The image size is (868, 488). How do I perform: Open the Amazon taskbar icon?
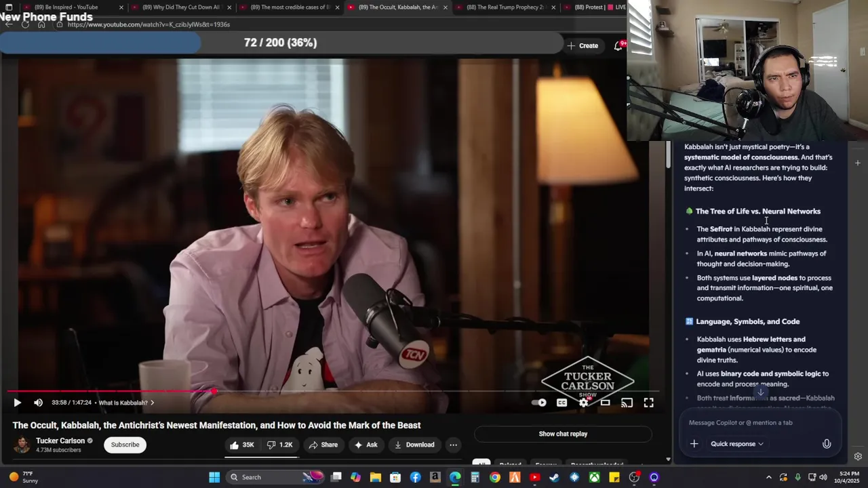(x=435, y=477)
